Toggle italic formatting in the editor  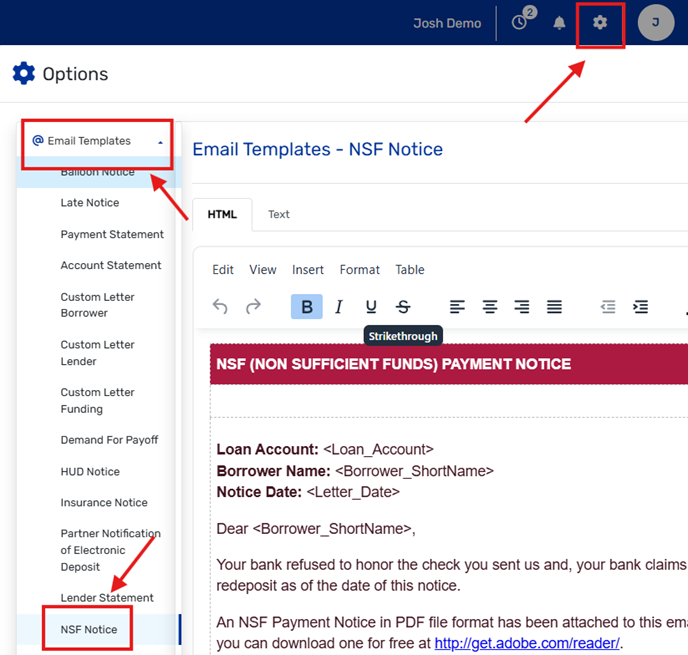click(339, 307)
